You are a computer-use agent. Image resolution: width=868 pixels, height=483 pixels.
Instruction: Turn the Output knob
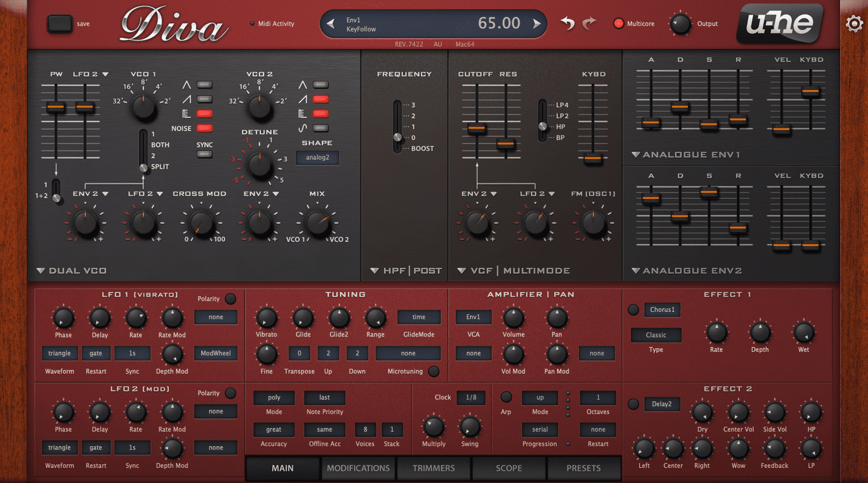(680, 24)
